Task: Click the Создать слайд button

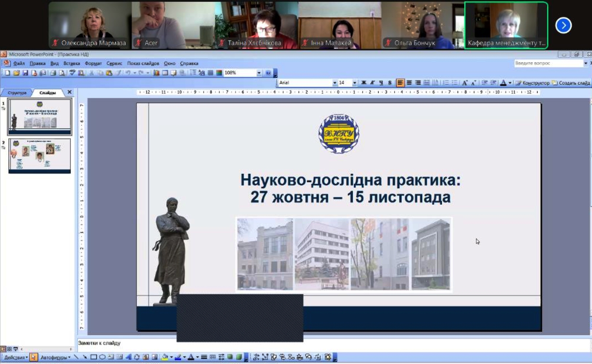Action: [571, 83]
